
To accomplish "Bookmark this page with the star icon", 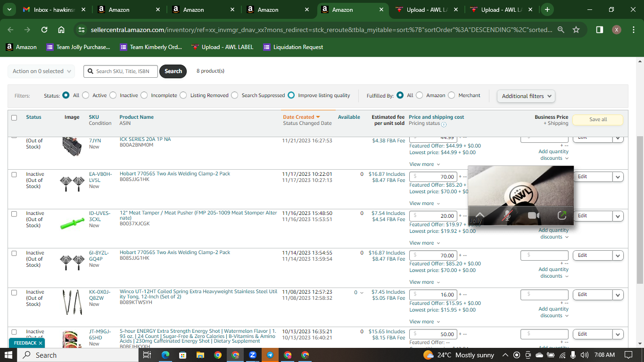I will (576, 30).
